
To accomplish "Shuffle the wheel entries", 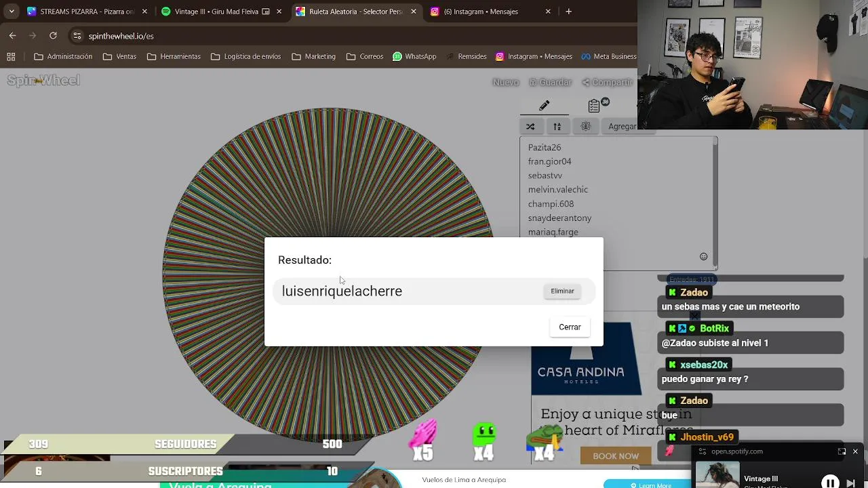I will (x=530, y=126).
